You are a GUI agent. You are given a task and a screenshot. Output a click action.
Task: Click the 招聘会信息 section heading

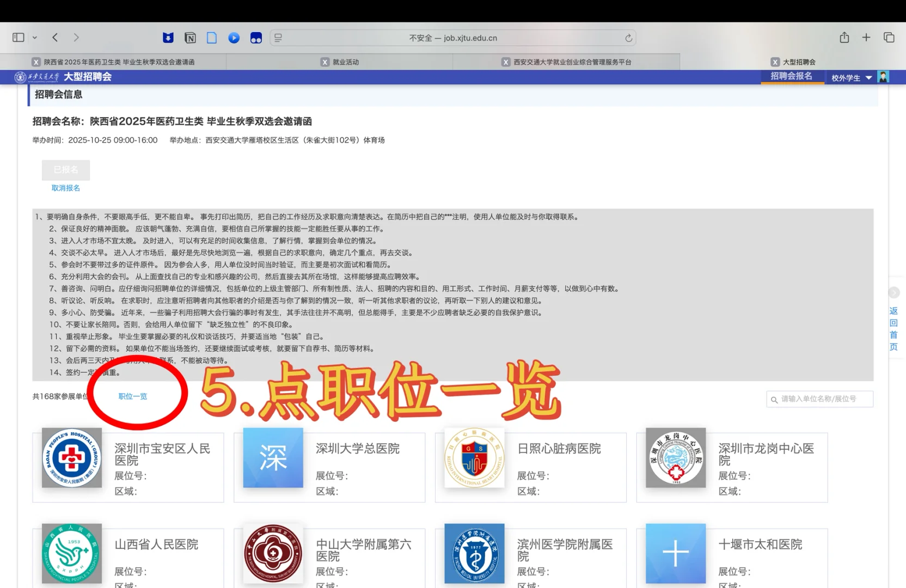click(x=59, y=95)
